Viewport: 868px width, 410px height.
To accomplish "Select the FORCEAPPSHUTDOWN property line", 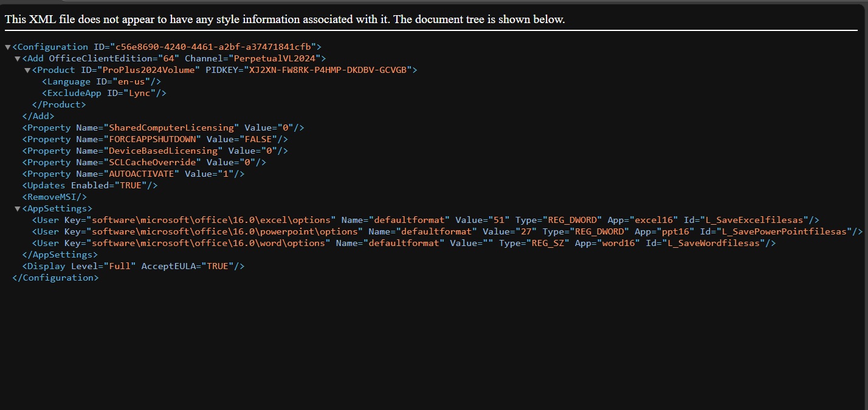I will [x=155, y=139].
